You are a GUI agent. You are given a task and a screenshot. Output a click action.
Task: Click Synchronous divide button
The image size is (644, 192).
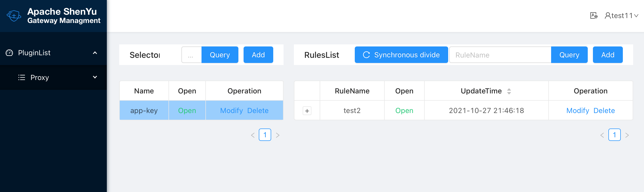tap(401, 55)
